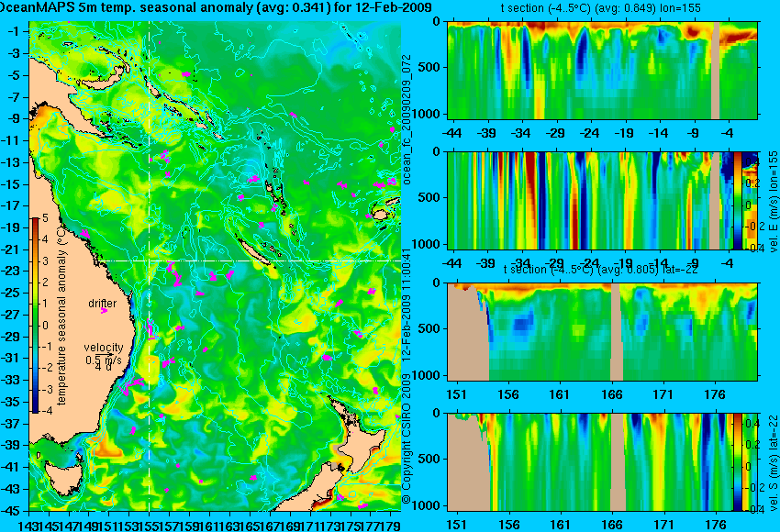
Task: Click the southward velocity color bar
Action: pos(738,462)
